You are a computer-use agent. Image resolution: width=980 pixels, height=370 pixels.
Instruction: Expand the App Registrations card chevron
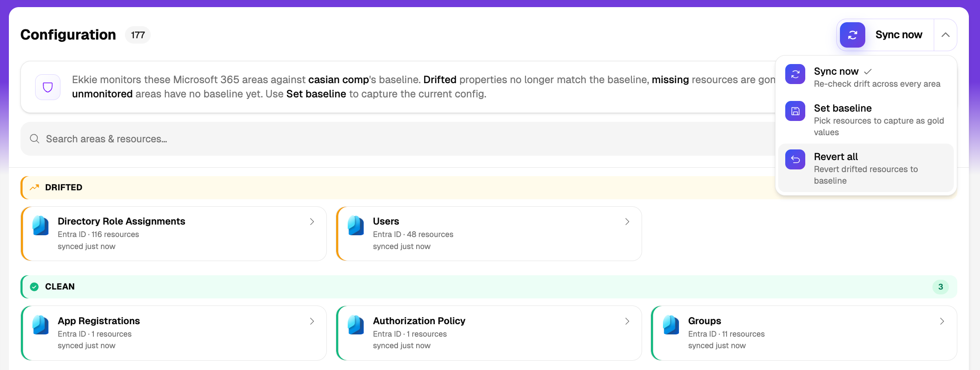click(312, 321)
